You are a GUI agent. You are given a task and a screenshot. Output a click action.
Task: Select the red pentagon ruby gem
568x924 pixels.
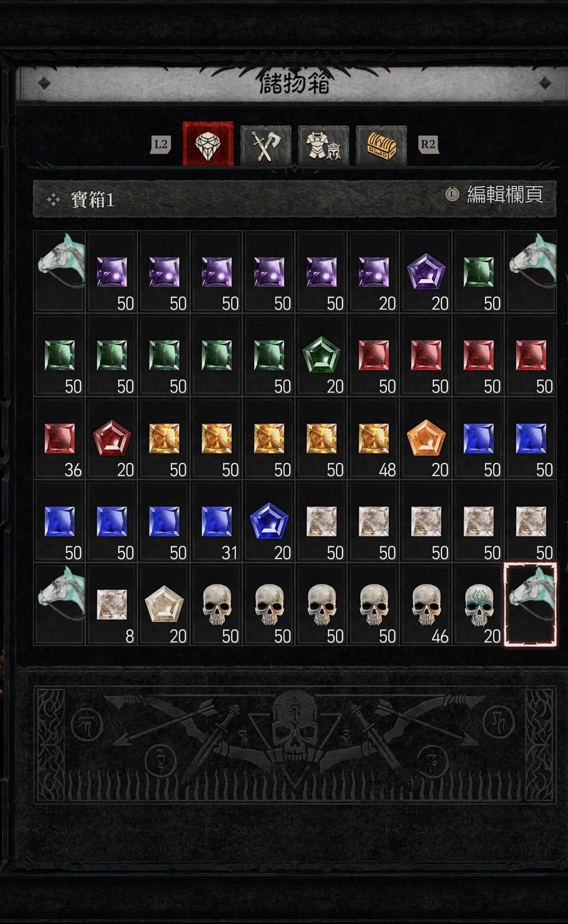[112, 438]
